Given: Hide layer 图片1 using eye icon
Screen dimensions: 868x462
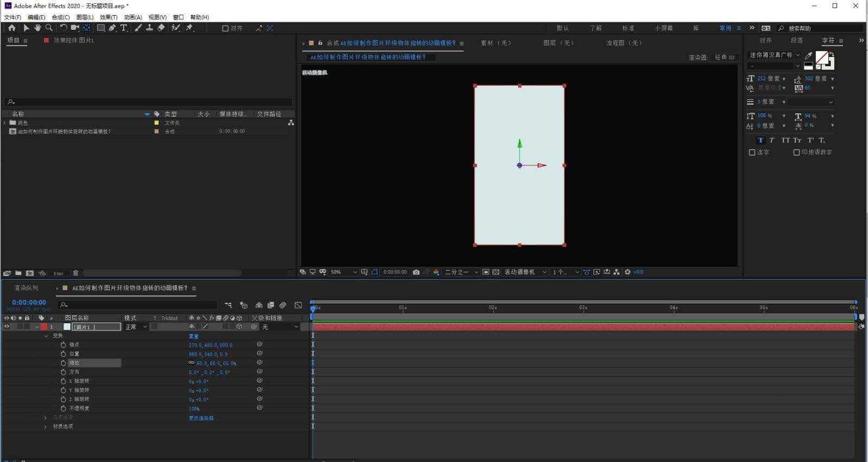Looking at the screenshot, I should pyautogui.click(x=7, y=327).
